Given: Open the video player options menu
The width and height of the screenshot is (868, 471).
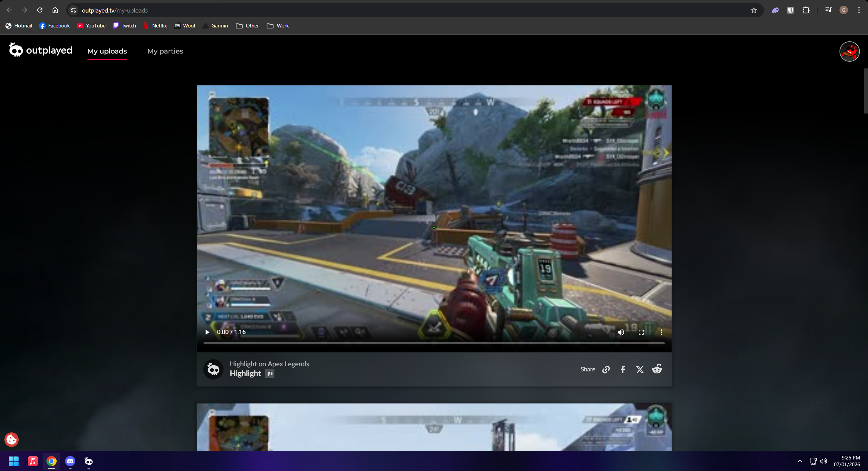Looking at the screenshot, I should click(x=661, y=332).
